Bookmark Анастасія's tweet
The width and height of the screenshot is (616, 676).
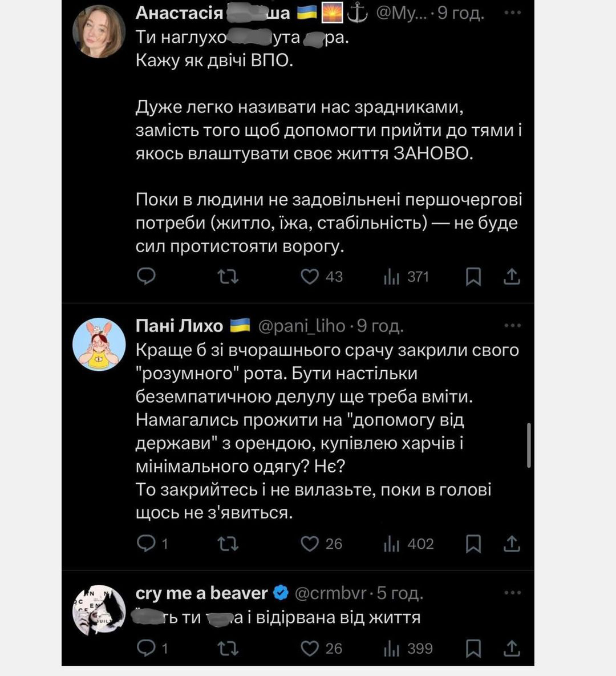point(473,277)
